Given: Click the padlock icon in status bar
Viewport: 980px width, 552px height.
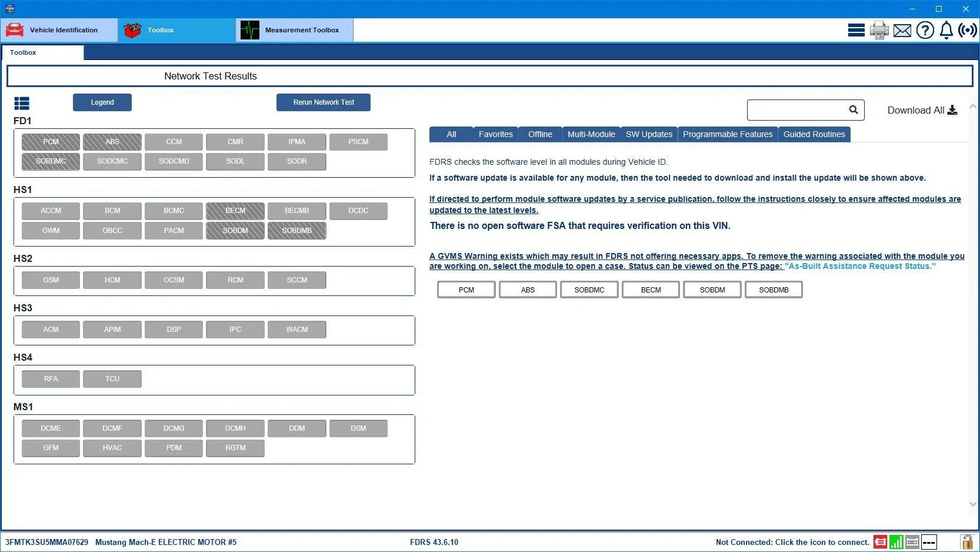Looking at the screenshot, I should click(966, 542).
